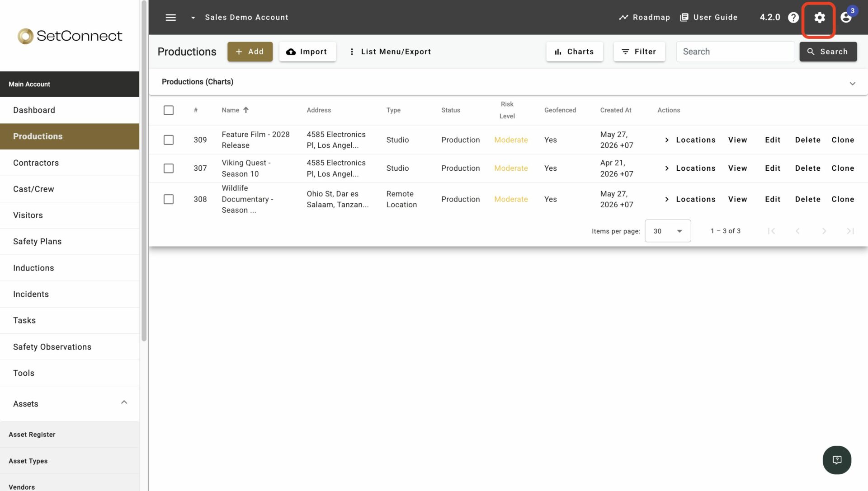The height and width of the screenshot is (491, 868).
Task: Click the Main Account header
Action: point(70,84)
